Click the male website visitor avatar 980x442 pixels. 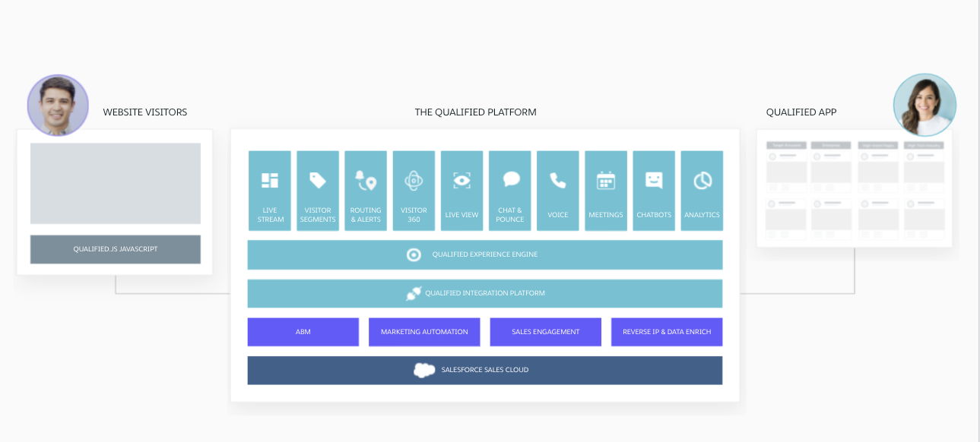pyautogui.click(x=58, y=106)
